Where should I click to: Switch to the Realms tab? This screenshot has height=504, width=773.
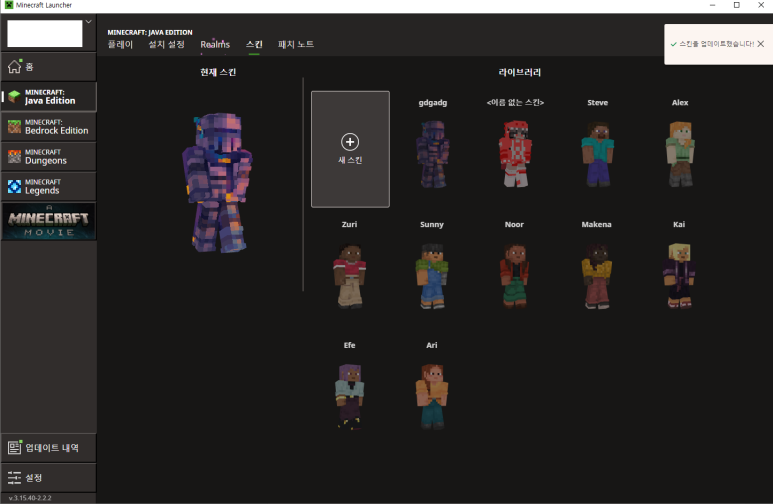click(215, 44)
